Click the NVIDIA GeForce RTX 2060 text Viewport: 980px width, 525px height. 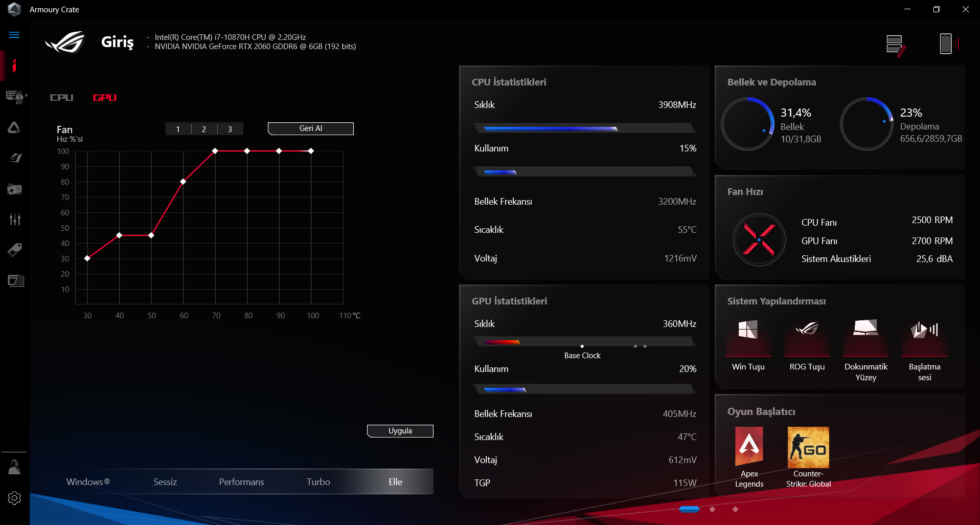[256, 47]
